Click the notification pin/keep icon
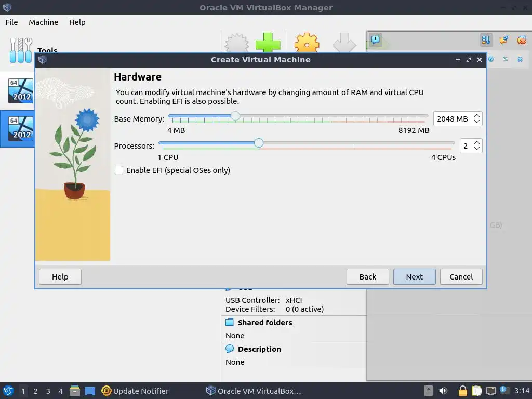The image size is (532, 399). pos(504,39)
